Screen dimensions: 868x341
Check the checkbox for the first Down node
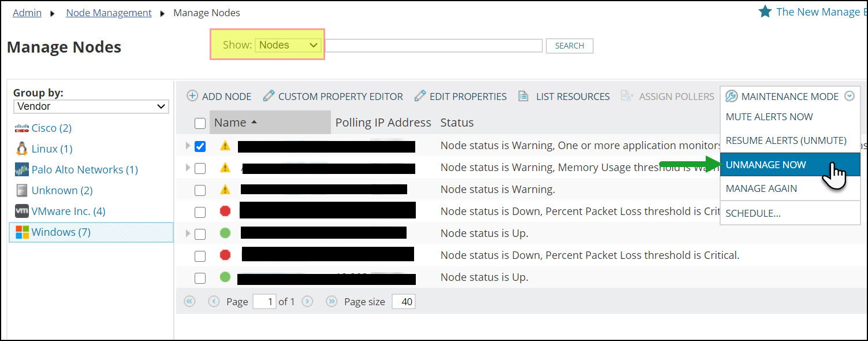pos(200,212)
